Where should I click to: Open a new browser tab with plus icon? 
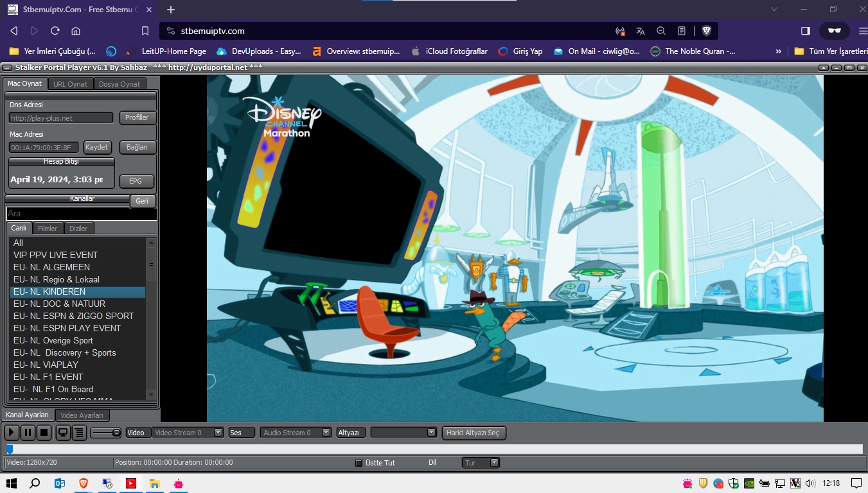pos(171,10)
